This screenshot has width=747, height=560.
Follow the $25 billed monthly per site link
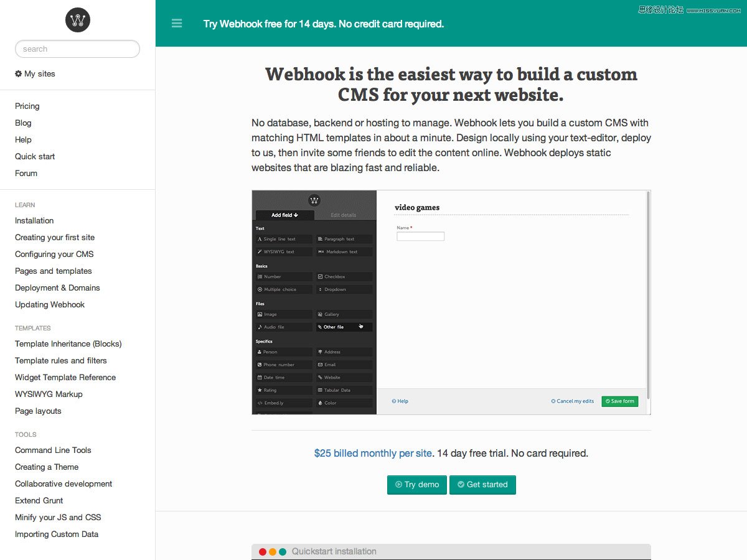click(373, 454)
